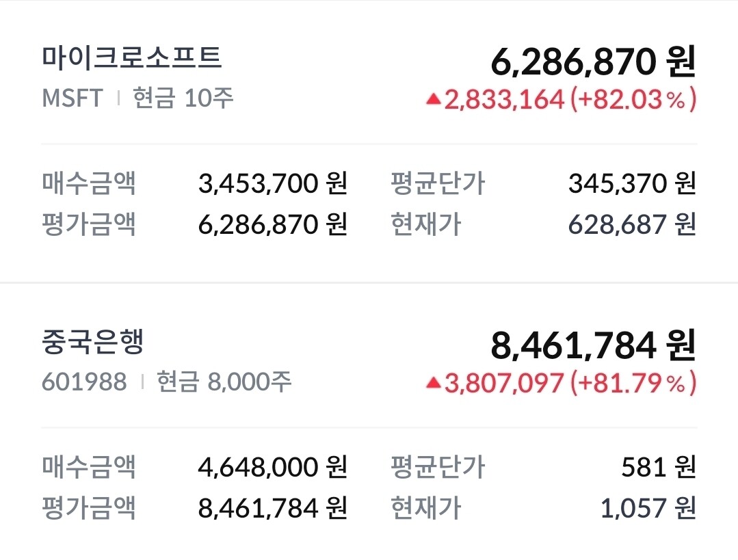Click the red up-triangle beside 2,833,164
This screenshot has width=738, height=560.
pyautogui.click(x=433, y=100)
